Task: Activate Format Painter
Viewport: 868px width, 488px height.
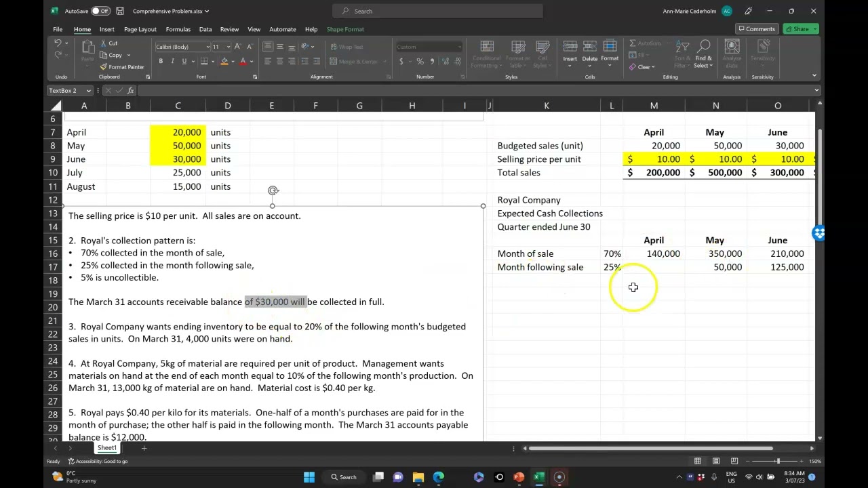Action: point(122,67)
